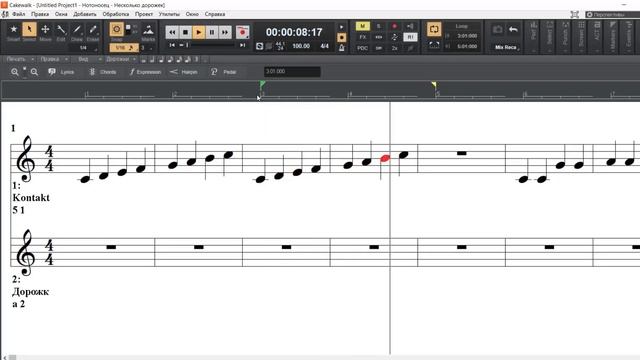640x360 pixels.
Task: Click the 00:00:08:17 time display
Action: 294,32
